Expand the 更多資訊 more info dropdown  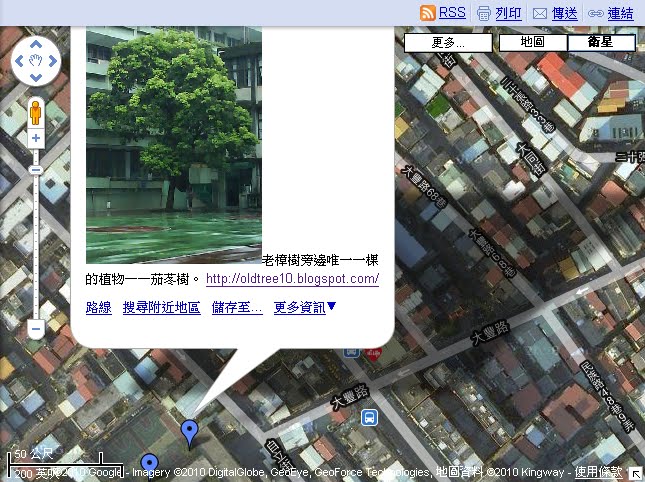305,307
